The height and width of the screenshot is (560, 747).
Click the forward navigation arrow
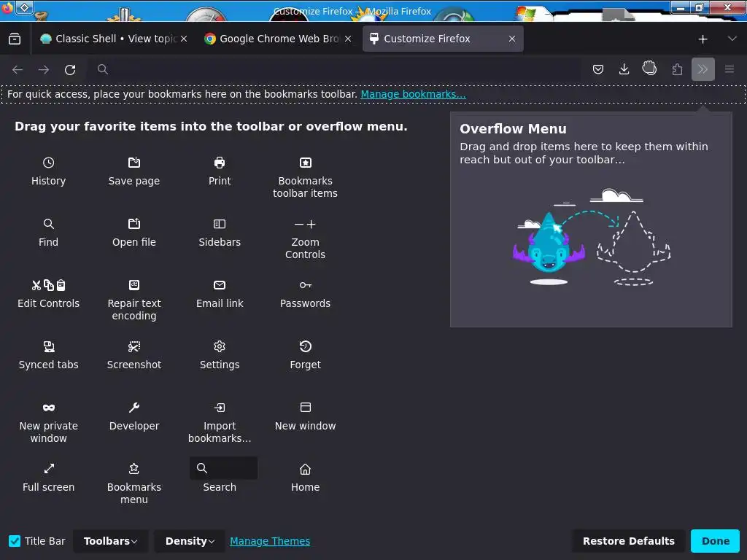[x=44, y=69]
